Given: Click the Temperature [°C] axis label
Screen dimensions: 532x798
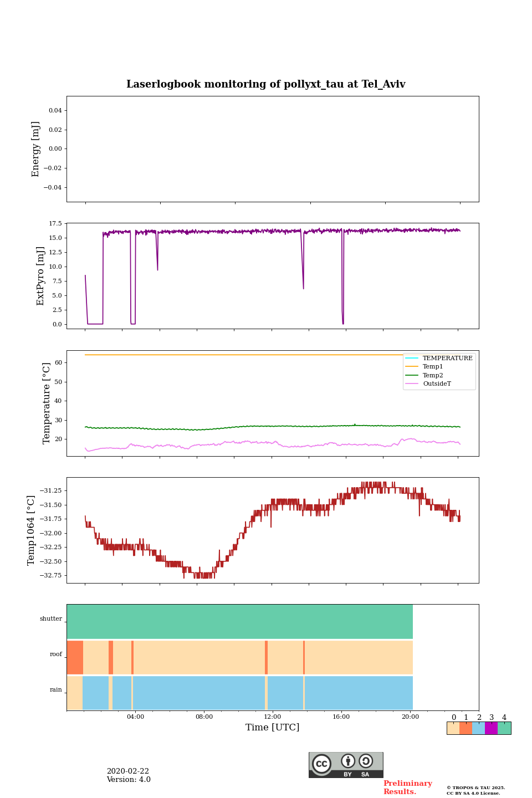Looking at the screenshot, I should [x=47, y=403].
